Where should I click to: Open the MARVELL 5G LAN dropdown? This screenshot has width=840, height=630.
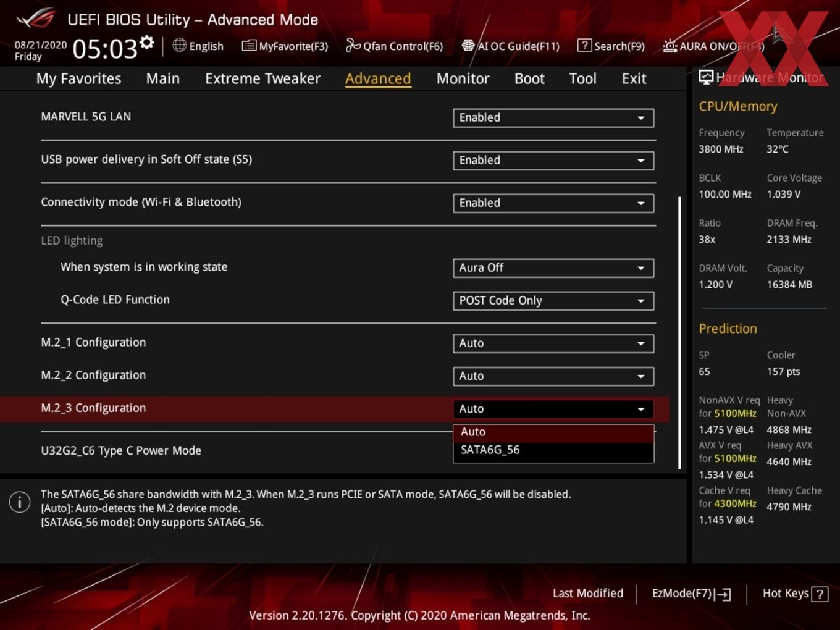click(553, 118)
